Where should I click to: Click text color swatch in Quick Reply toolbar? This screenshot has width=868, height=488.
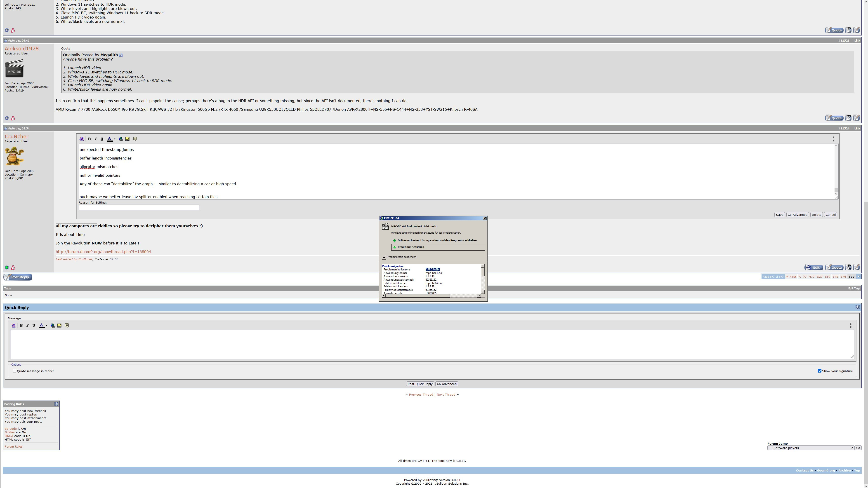pos(41,325)
